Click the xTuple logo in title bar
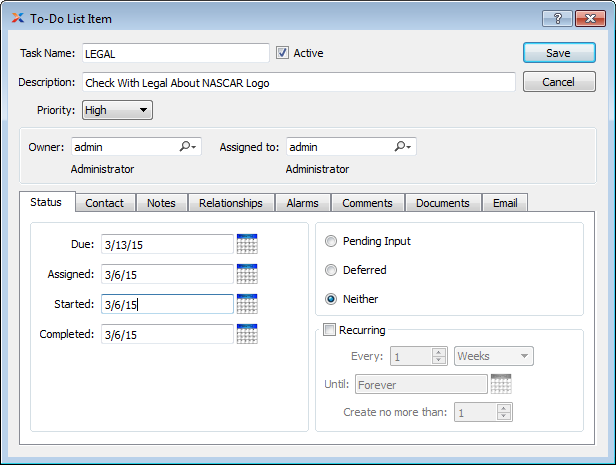The image size is (616, 465). click(x=18, y=18)
